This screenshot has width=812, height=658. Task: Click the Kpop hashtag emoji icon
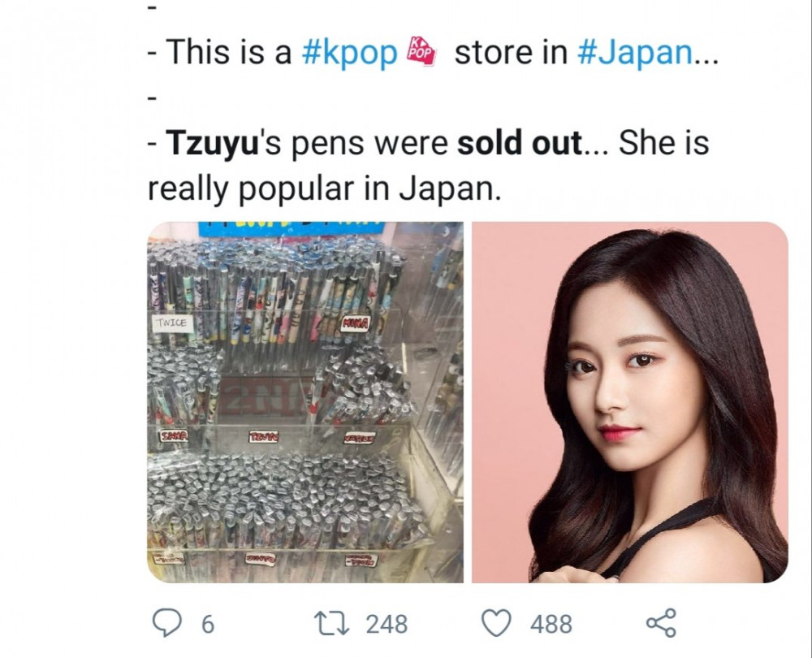(x=422, y=52)
